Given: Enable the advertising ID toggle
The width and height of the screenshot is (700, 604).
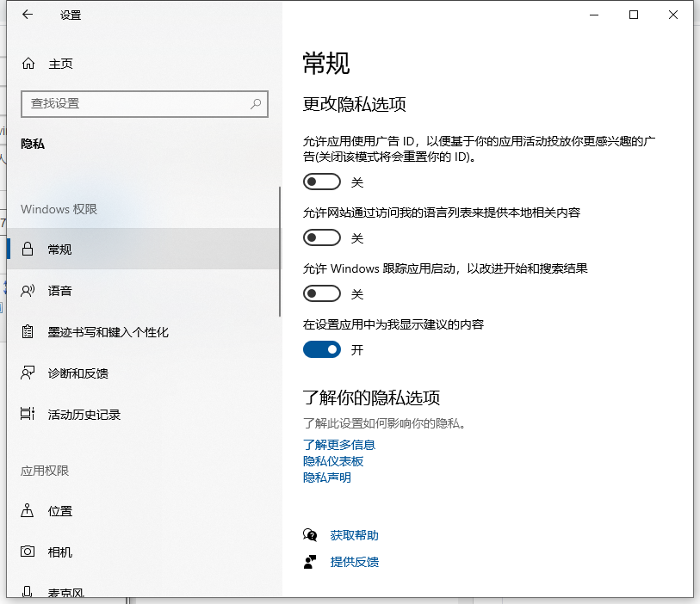Looking at the screenshot, I should click(x=322, y=182).
